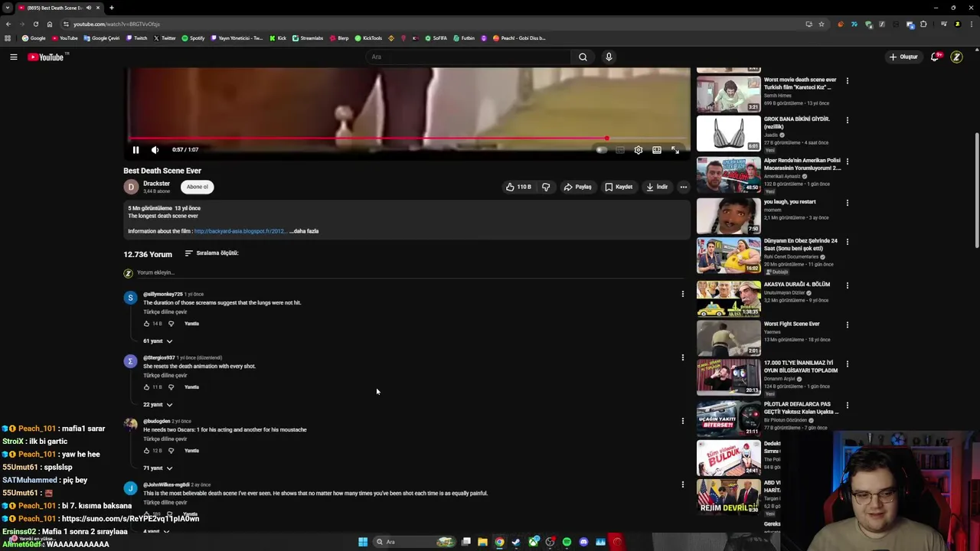Open the Google Çeviri bookmark
The height and width of the screenshot is (551, 980).
(x=102, y=38)
